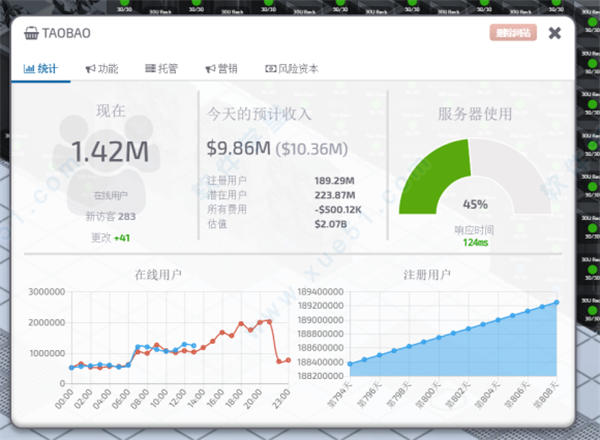Open the 风险资本 venture capital tab
This screenshot has height=440, width=600.
(x=292, y=69)
